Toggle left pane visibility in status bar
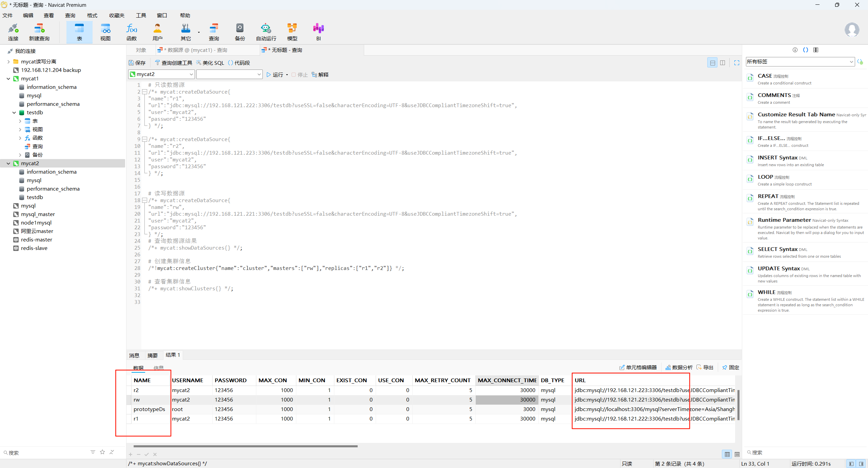The height and width of the screenshot is (468, 868). point(851,464)
